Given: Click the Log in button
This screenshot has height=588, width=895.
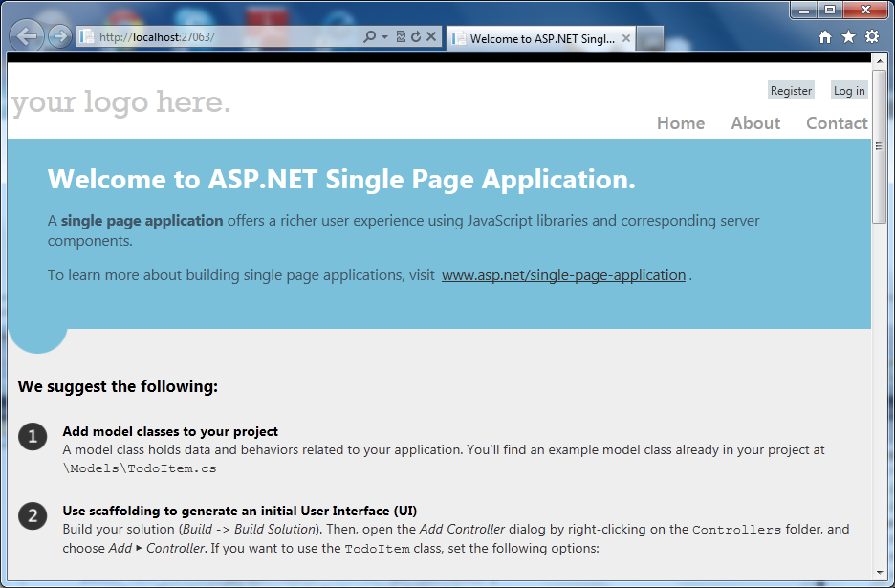Looking at the screenshot, I should pos(849,90).
